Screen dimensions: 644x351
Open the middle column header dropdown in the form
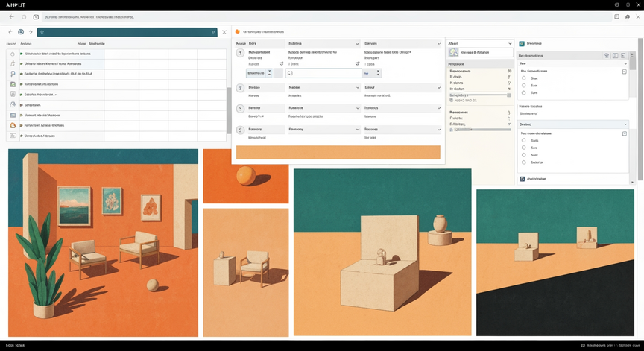(x=357, y=43)
